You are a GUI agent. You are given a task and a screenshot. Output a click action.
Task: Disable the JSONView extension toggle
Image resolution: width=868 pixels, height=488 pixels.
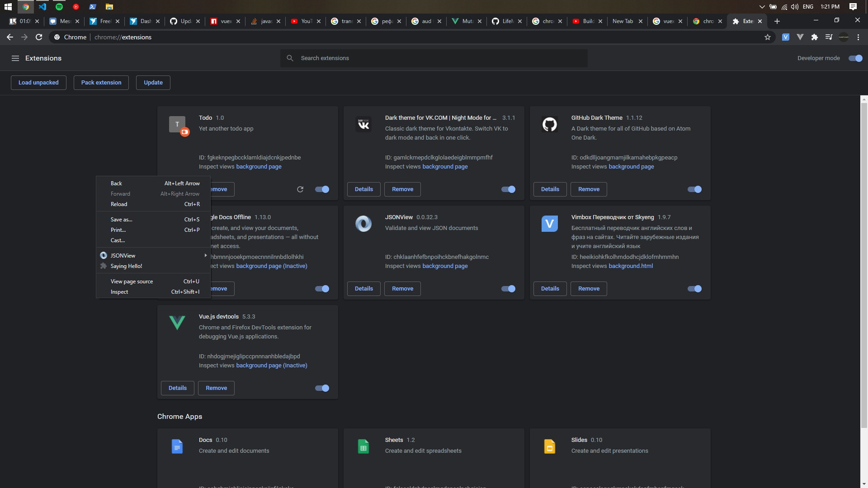point(509,289)
